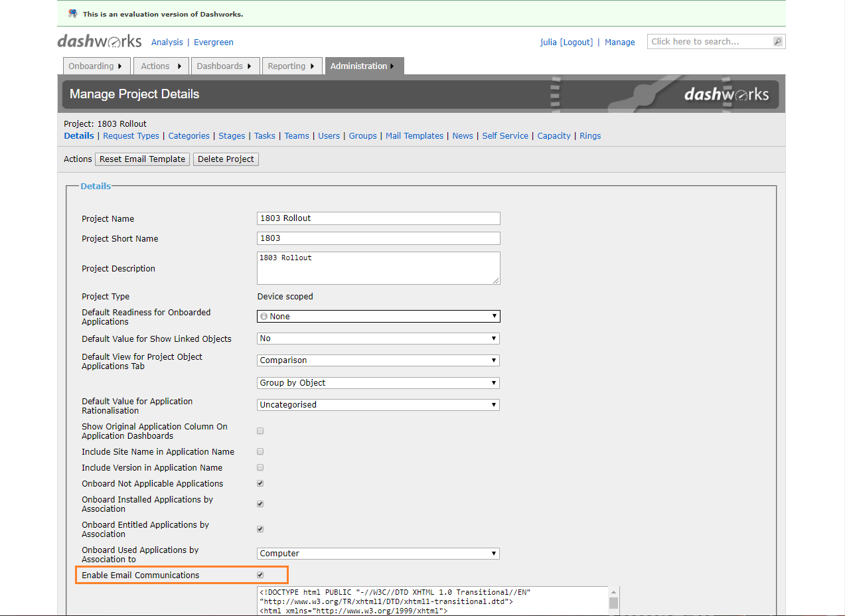The image size is (845, 616).
Task: Open the Rings link
Action: point(590,135)
